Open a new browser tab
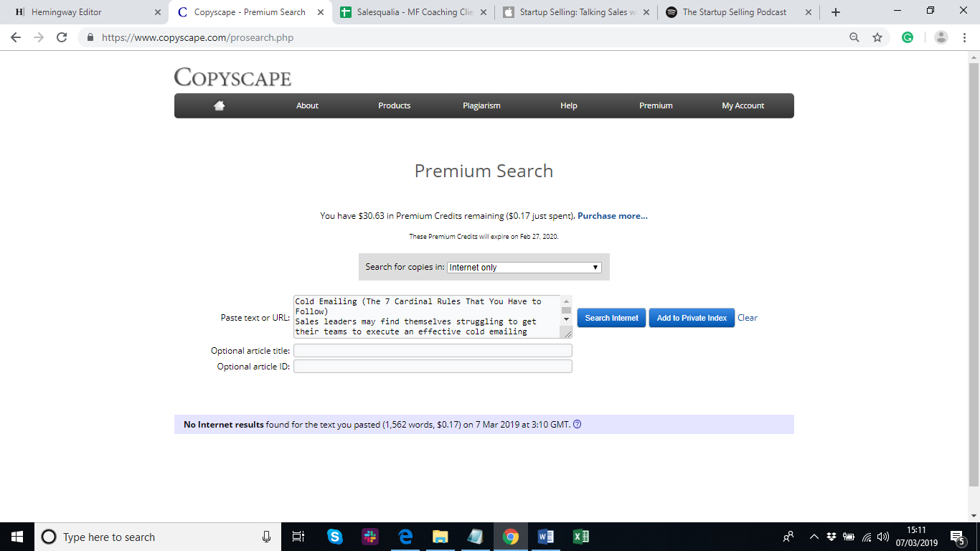 [835, 12]
